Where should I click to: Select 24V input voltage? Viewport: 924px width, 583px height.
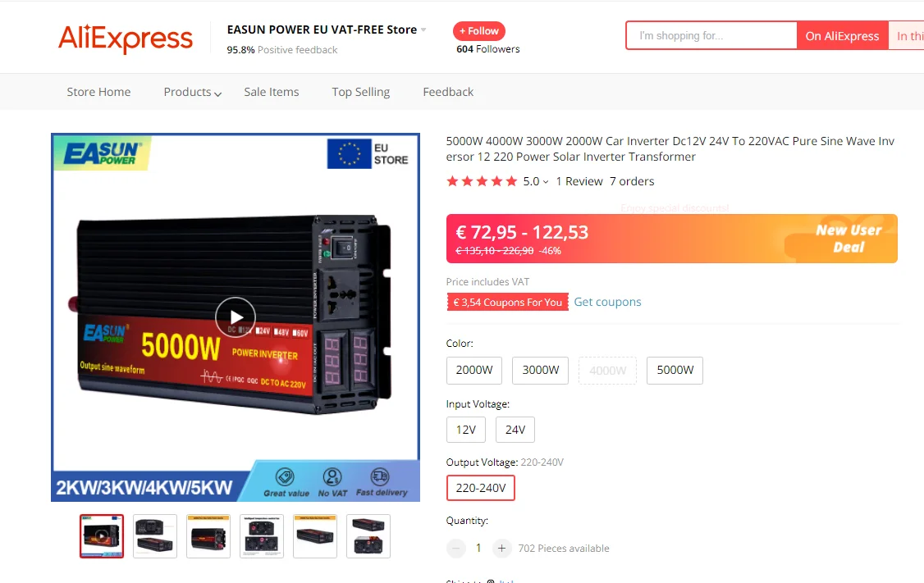(x=515, y=430)
